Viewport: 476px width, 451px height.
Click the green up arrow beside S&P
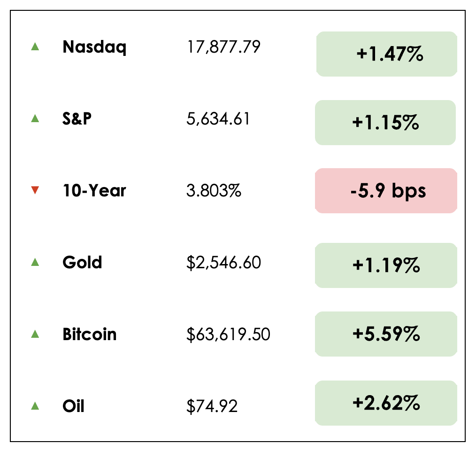tap(34, 119)
